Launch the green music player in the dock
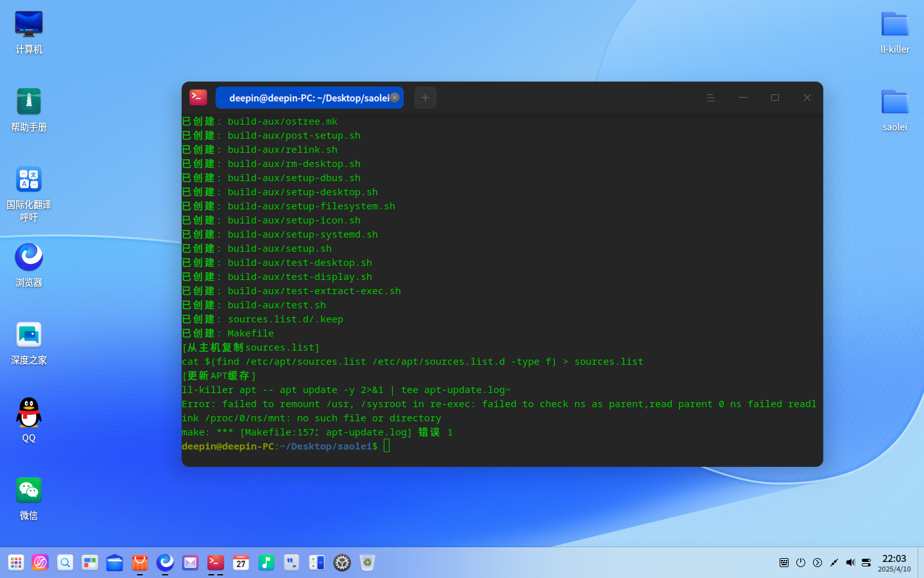The height and width of the screenshot is (578, 924). click(266, 563)
